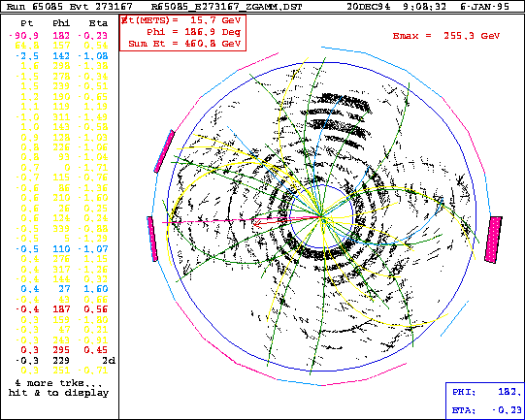Viewport: 525px width, 420px height.
Task: Open the '4 more trks' message
Action: click(x=58, y=388)
